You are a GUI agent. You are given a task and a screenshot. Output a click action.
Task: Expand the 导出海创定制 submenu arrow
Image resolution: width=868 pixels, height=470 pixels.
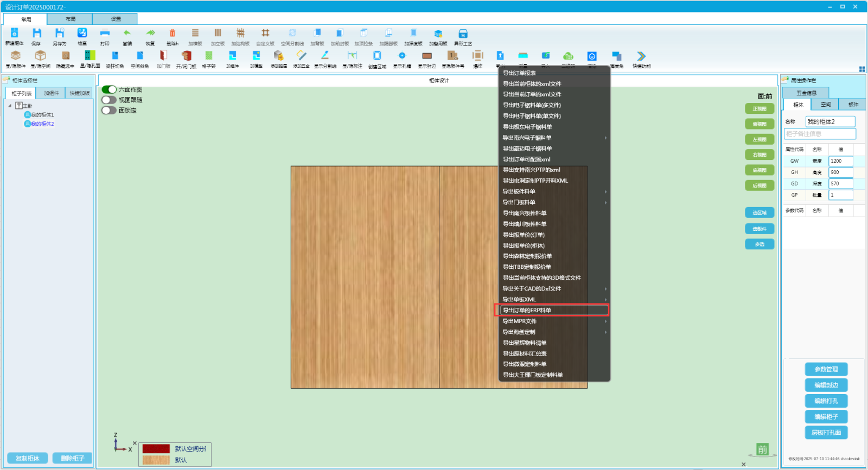[x=605, y=332]
